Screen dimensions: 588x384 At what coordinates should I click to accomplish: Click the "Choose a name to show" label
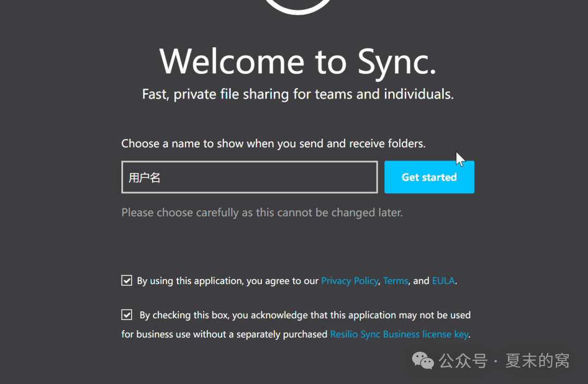click(x=273, y=144)
